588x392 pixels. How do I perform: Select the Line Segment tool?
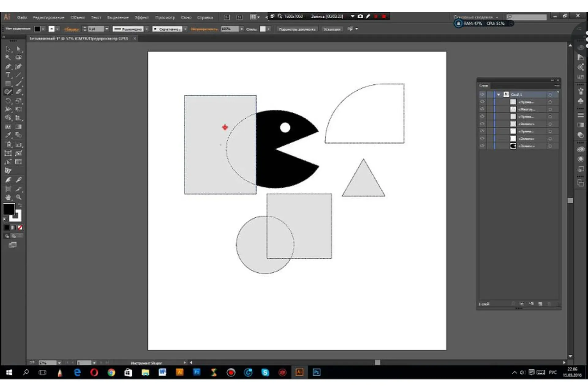click(19, 75)
